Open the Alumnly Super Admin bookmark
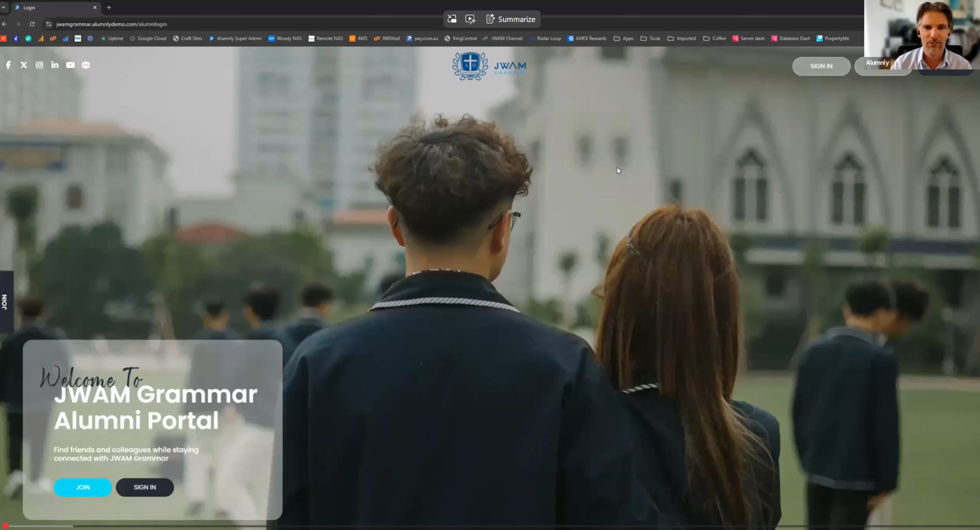Screen dimensions: 980x530 pyautogui.click(x=235, y=38)
